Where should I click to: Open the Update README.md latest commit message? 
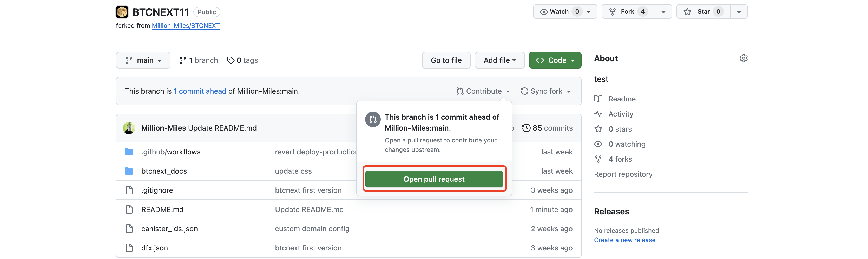tap(222, 128)
